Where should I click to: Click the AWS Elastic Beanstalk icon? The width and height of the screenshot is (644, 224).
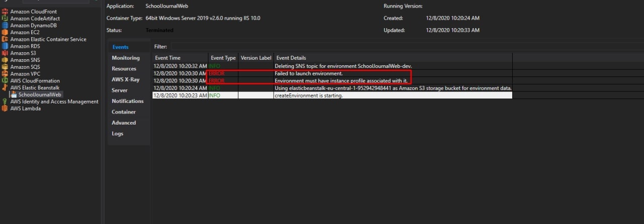[5, 87]
